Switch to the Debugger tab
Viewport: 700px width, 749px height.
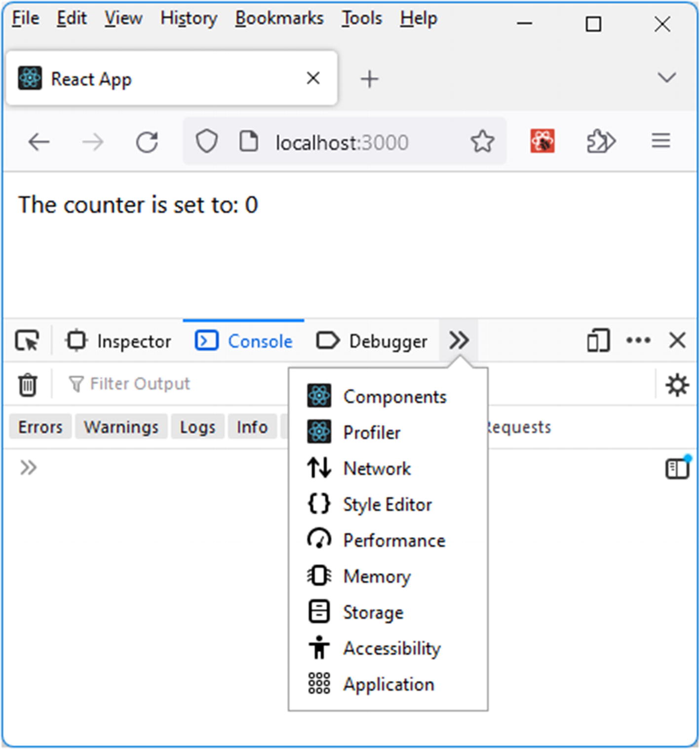tap(372, 341)
